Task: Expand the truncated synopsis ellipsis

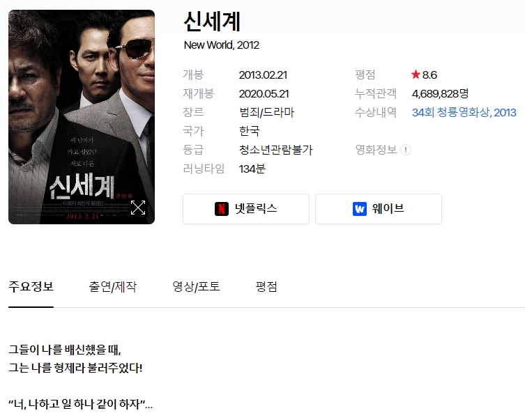Action: click(x=149, y=405)
